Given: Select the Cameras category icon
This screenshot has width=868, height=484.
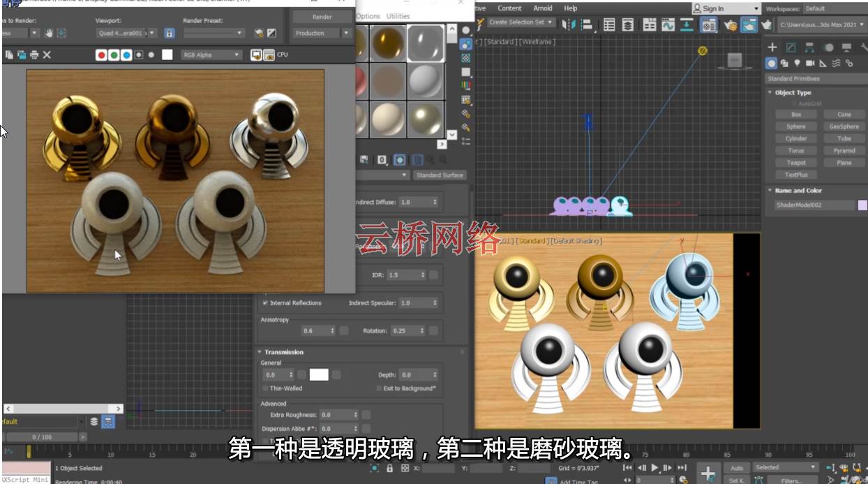Looking at the screenshot, I should [x=811, y=64].
